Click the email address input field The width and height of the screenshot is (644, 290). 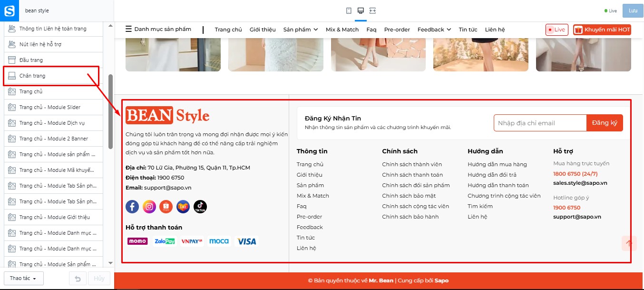(x=540, y=123)
